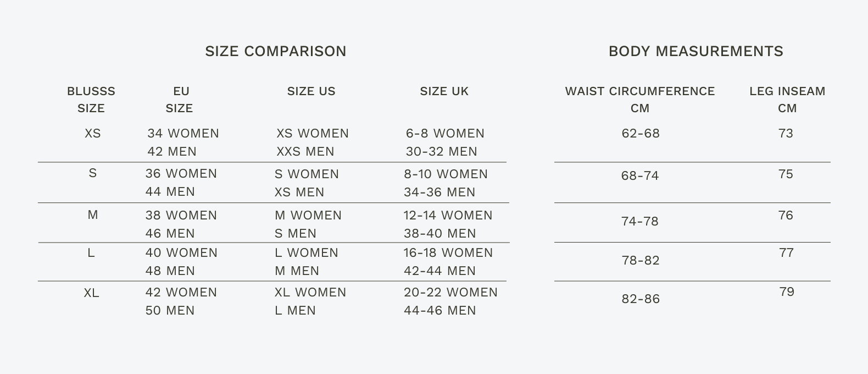Click the 34 WOMEN EU size cell
This screenshot has width=868, height=374.
[x=183, y=134]
